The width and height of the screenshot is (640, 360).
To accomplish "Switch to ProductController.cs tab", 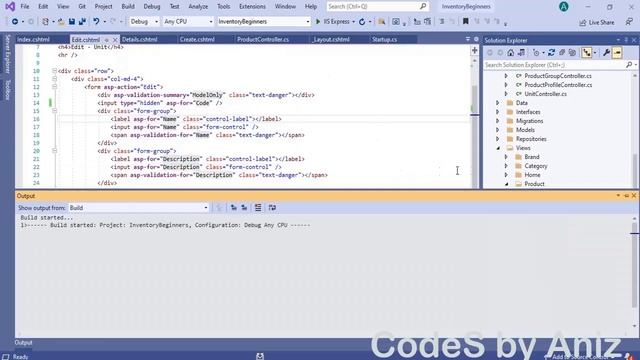I will click(263, 40).
